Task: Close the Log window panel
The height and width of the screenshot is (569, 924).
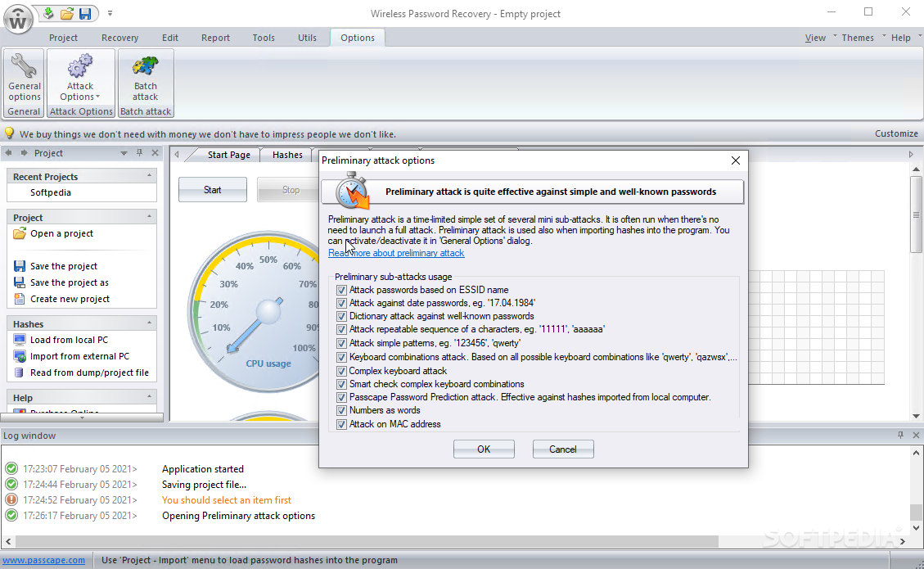Action: (x=916, y=436)
